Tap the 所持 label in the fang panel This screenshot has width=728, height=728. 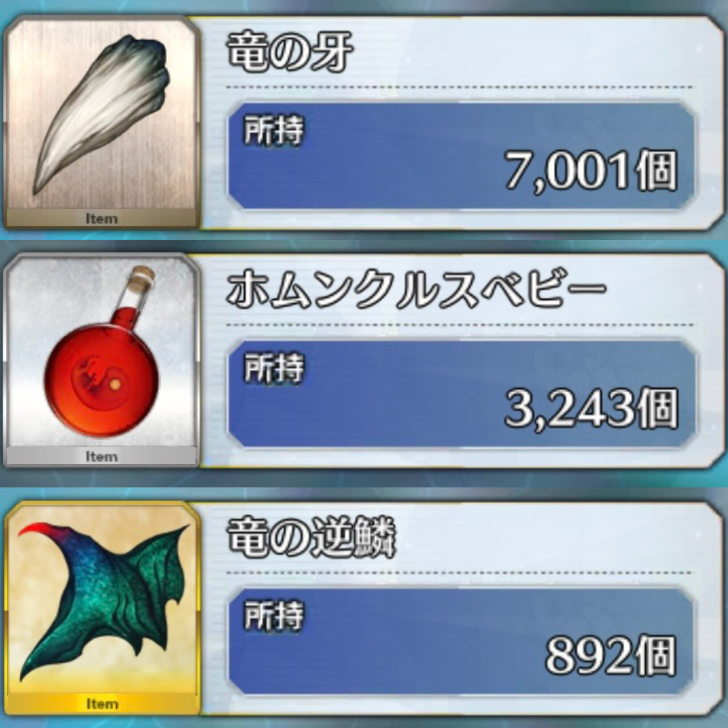274,131
